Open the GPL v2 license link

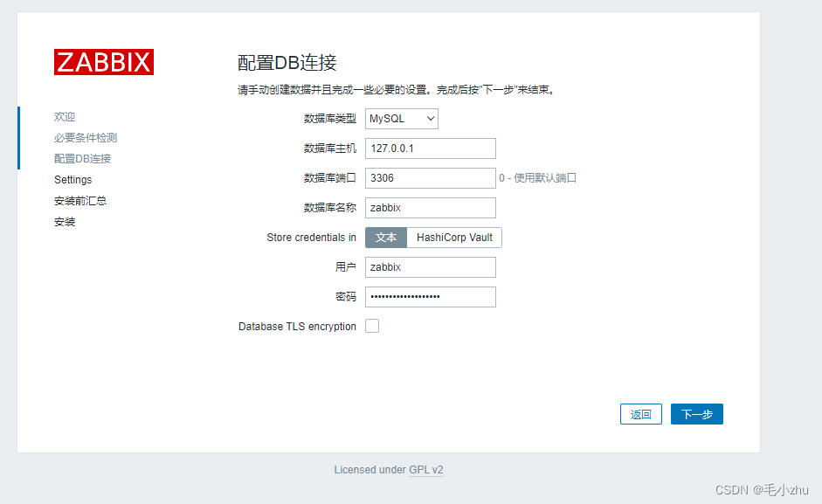[426, 469]
